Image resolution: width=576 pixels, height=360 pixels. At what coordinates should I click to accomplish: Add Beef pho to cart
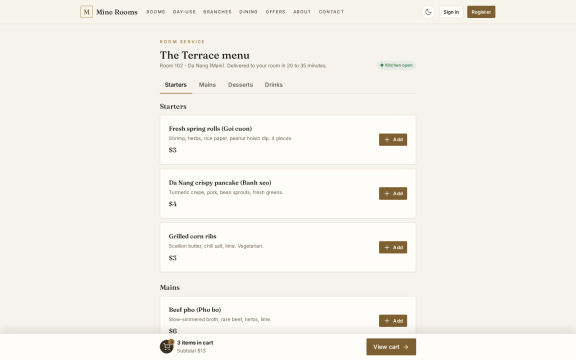pyautogui.click(x=393, y=321)
